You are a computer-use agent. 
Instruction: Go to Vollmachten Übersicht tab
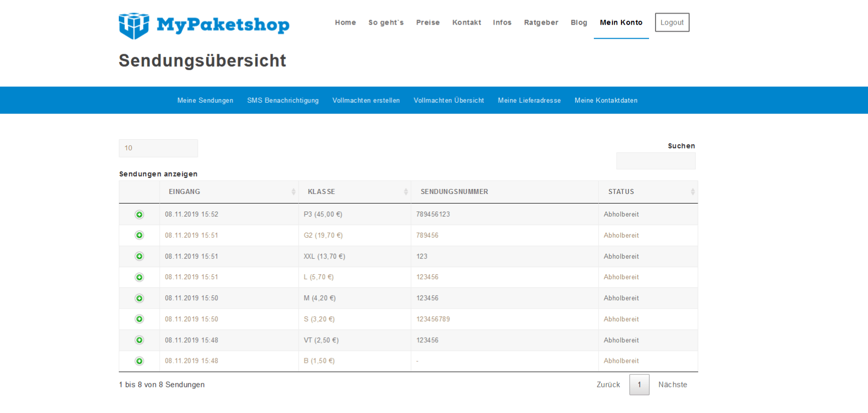[449, 101]
